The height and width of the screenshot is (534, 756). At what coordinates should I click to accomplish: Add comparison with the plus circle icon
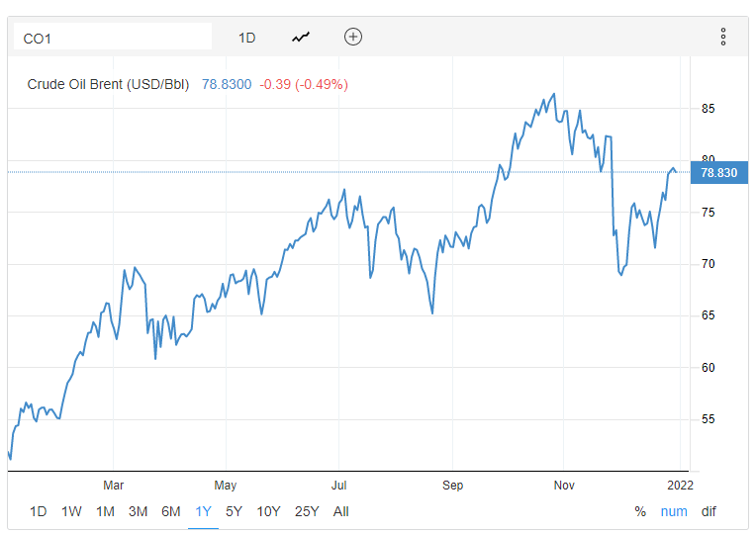tap(353, 37)
